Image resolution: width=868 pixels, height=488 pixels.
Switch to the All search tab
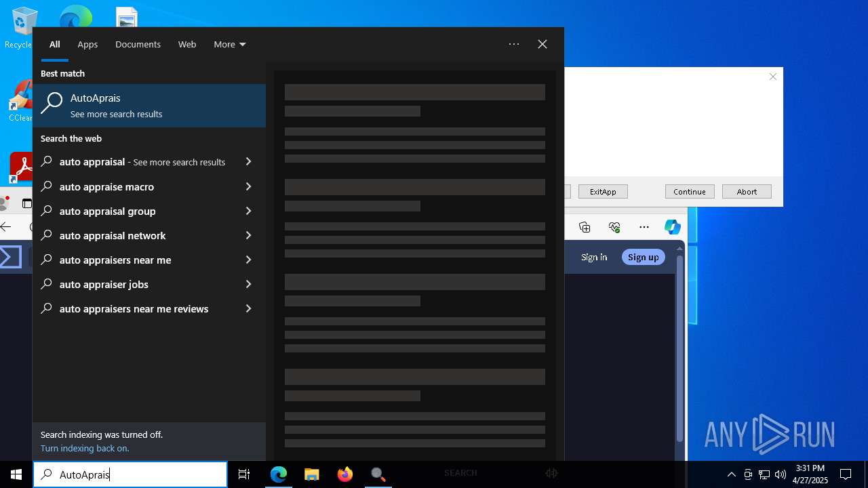(55, 44)
